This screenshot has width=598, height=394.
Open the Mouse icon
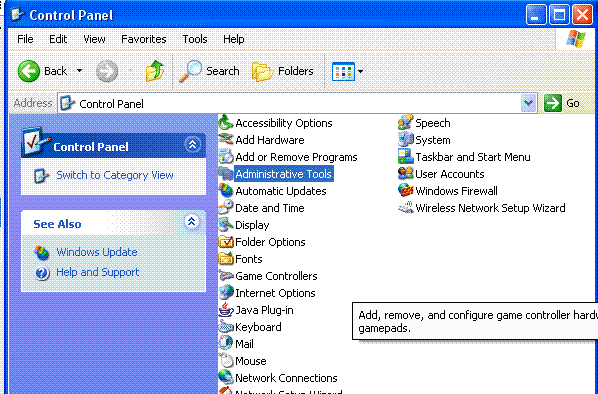click(226, 361)
